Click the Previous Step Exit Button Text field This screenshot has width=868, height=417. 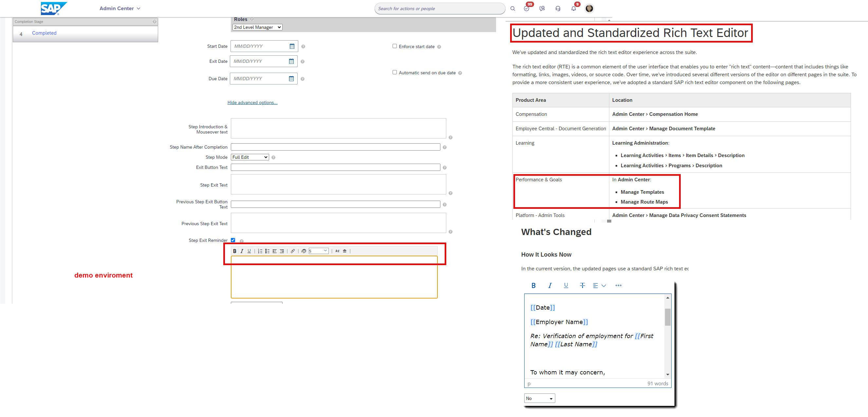pyautogui.click(x=335, y=205)
